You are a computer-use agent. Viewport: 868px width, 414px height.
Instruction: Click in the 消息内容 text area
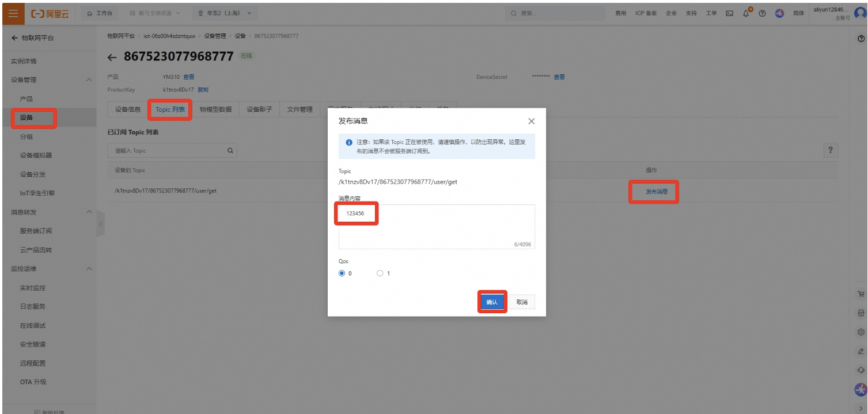(x=437, y=227)
